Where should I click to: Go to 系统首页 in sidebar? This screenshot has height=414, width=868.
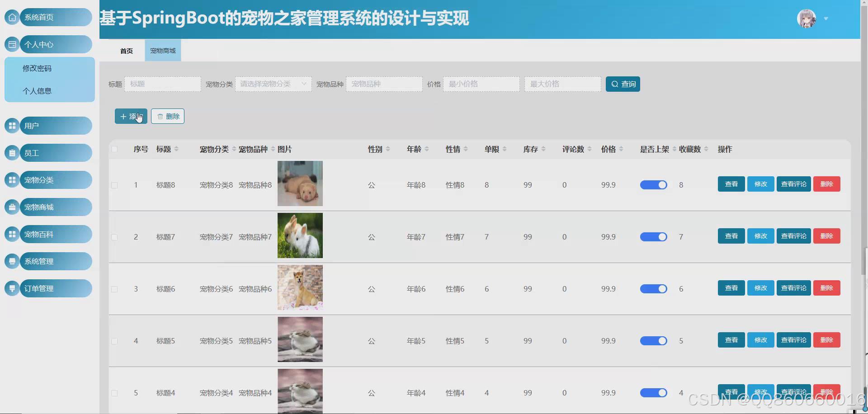[56, 17]
